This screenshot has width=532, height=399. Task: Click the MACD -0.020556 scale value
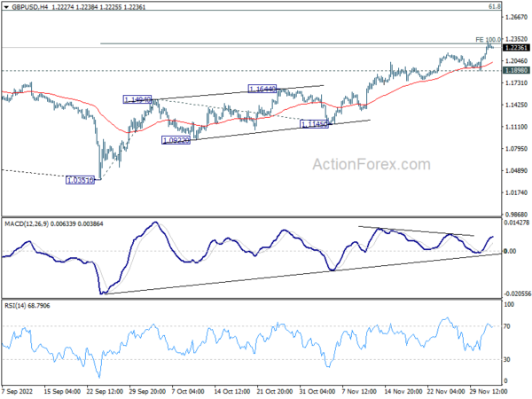(x=517, y=293)
